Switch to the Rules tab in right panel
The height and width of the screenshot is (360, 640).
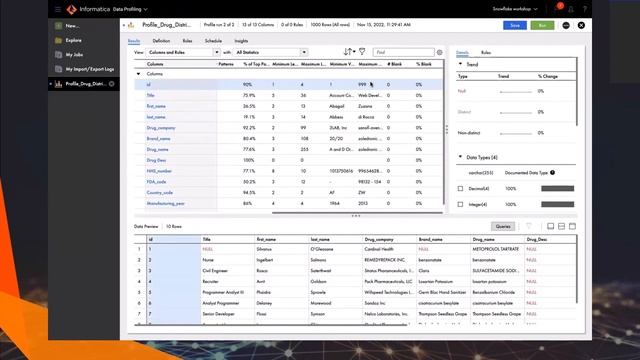486,52
